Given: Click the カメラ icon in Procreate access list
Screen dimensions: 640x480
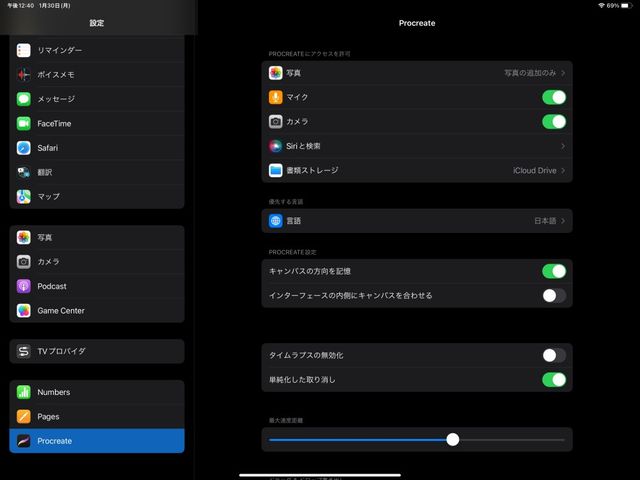Looking at the screenshot, I should click(276, 122).
